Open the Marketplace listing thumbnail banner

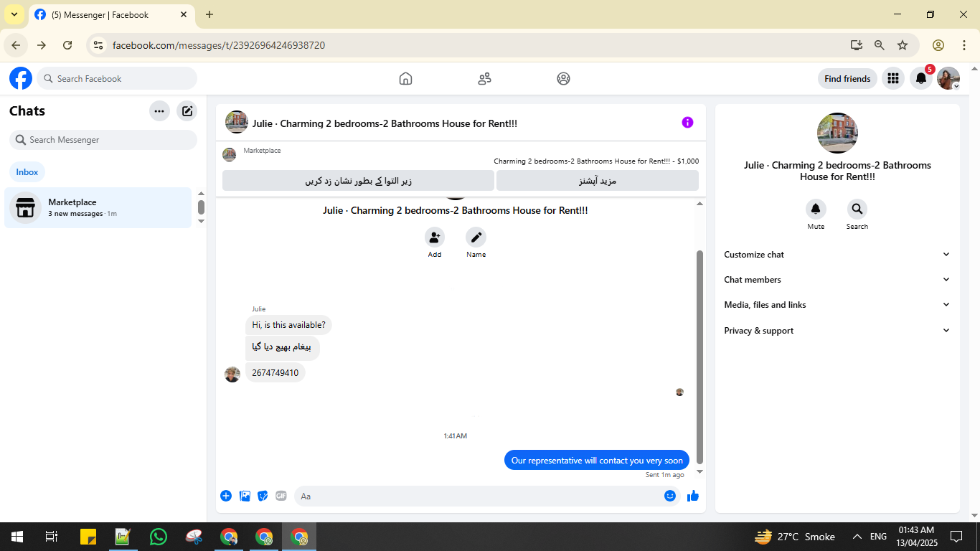pyautogui.click(x=230, y=154)
